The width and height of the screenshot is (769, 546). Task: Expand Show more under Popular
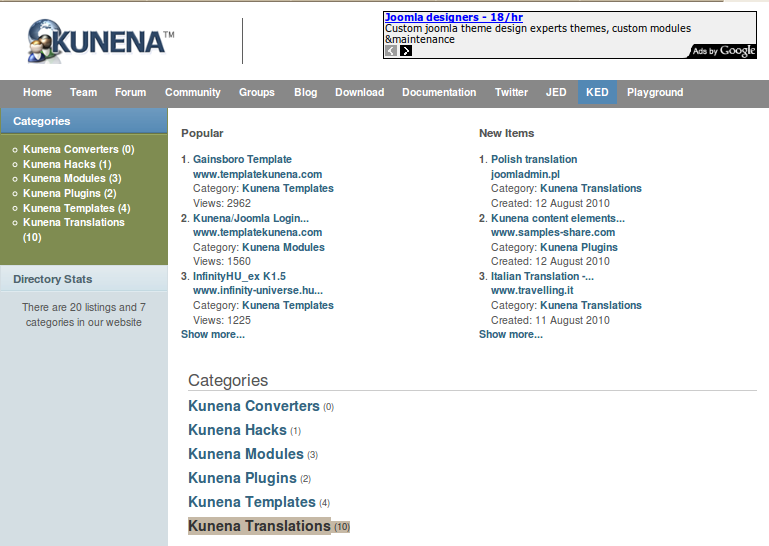pyautogui.click(x=212, y=334)
